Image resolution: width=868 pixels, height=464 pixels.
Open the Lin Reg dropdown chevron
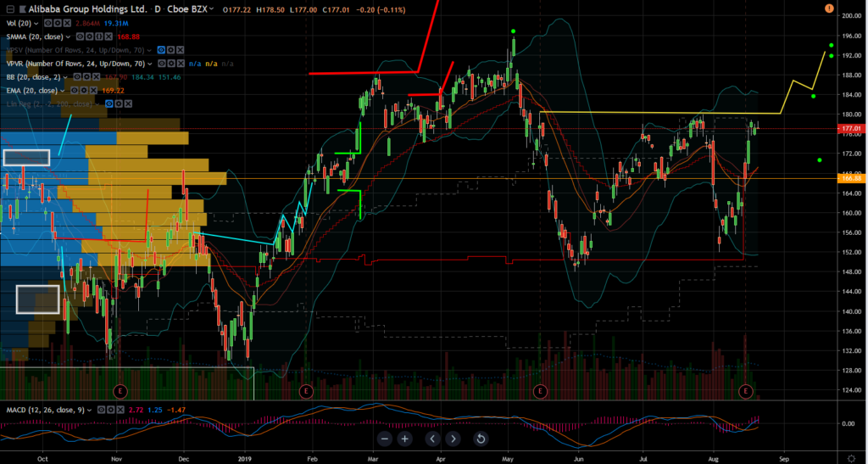(97, 103)
